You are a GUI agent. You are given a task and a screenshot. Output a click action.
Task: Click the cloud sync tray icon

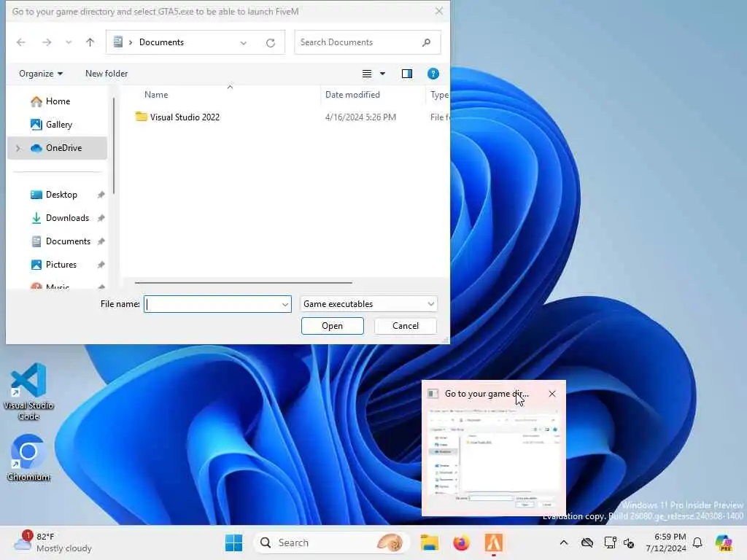[587, 542]
